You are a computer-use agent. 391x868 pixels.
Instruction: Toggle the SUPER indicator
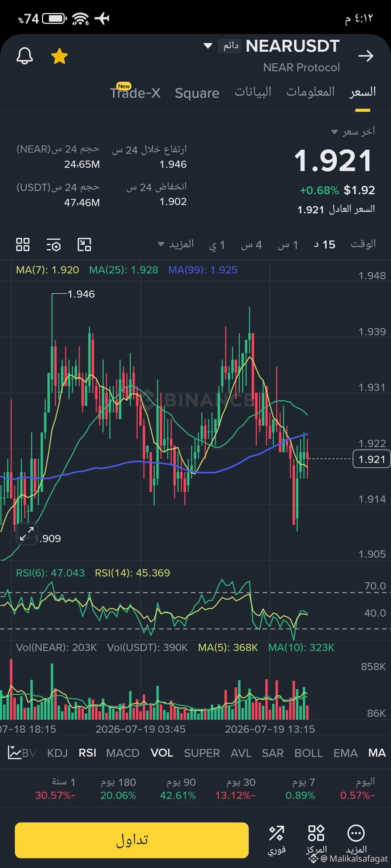coord(202,753)
